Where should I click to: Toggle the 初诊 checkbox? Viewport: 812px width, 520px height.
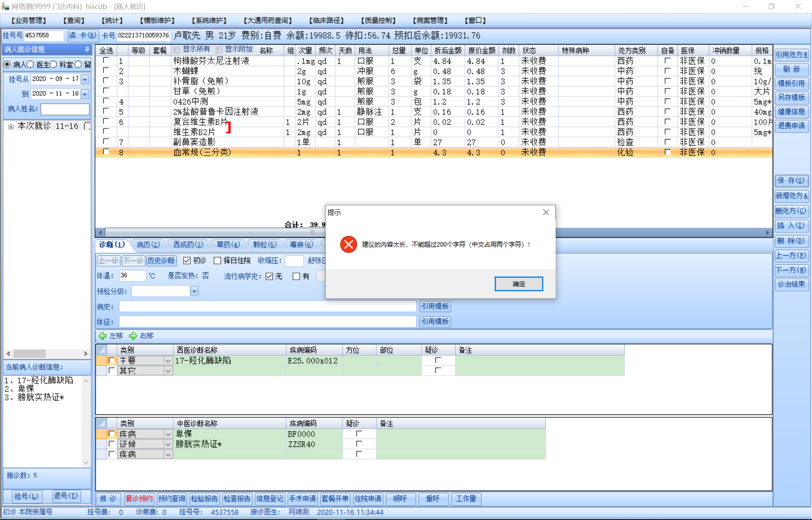tap(187, 261)
